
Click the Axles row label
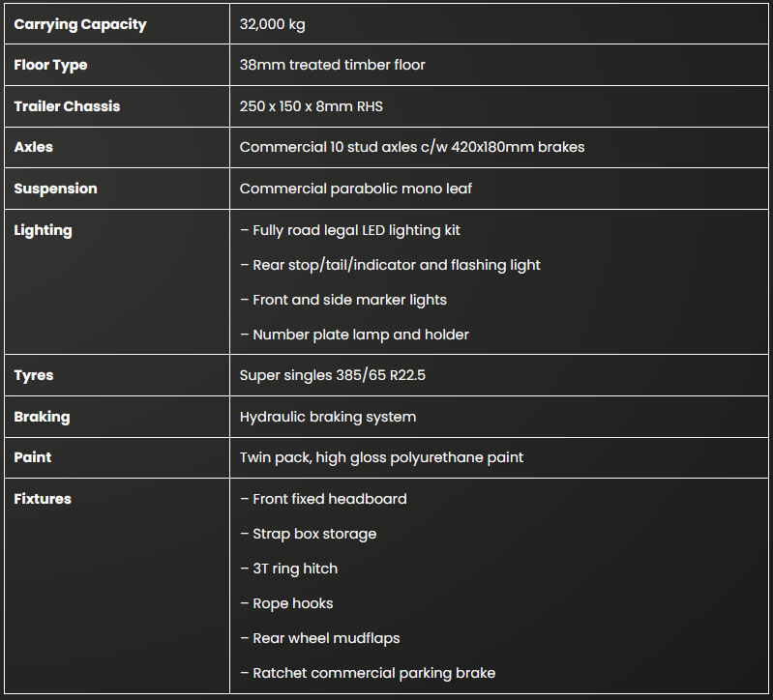click(x=34, y=147)
